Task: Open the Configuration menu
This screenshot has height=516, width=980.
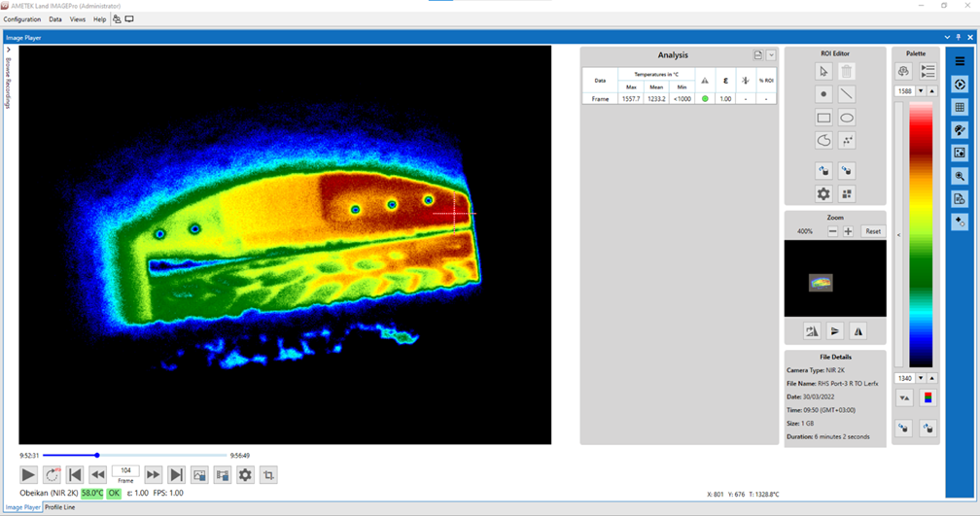Action: 22,19
